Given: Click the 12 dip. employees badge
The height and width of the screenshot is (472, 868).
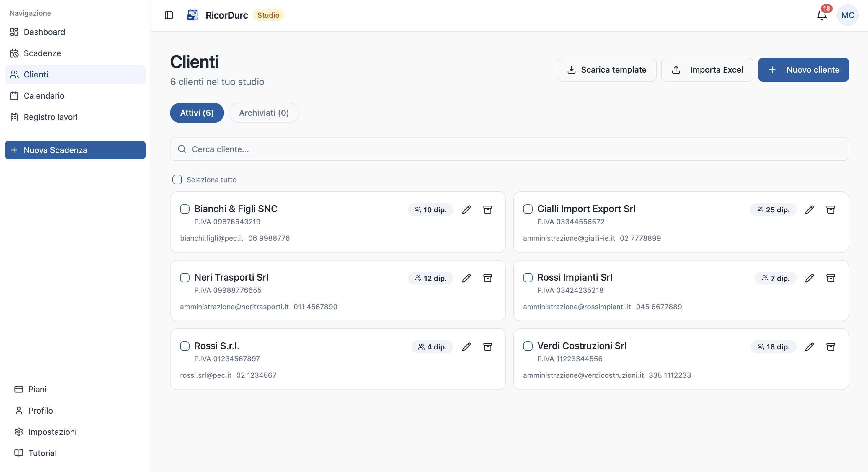Looking at the screenshot, I should [x=430, y=278].
